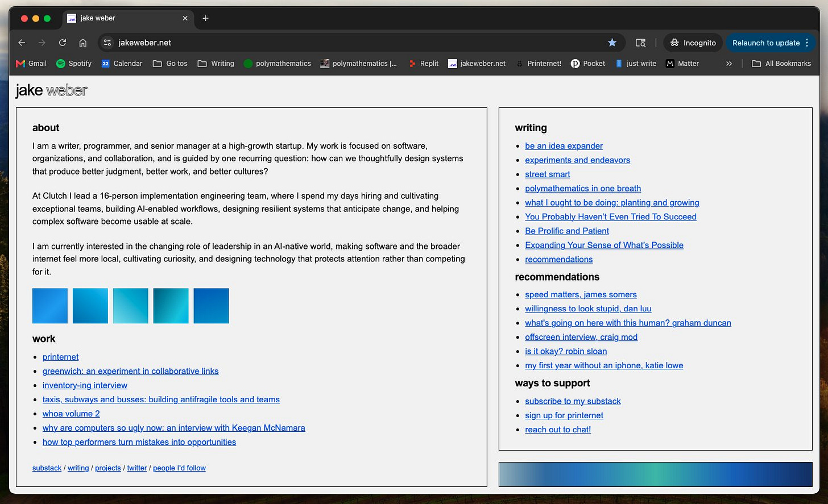
Task: Open Calendar bookmark
Action: tap(122, 64)
